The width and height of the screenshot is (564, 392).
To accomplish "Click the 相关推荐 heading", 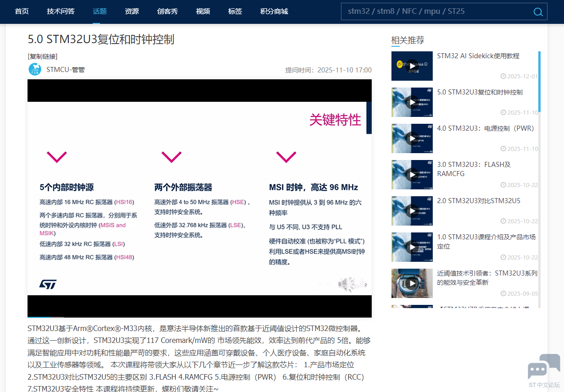I will pyautogui.click(x=408, y=40).
